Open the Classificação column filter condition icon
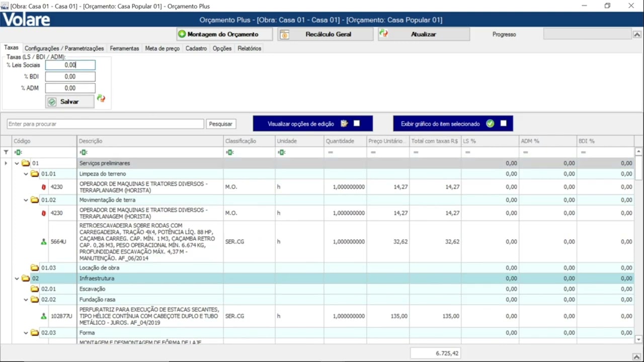644x362 pixels. point(230,152)
